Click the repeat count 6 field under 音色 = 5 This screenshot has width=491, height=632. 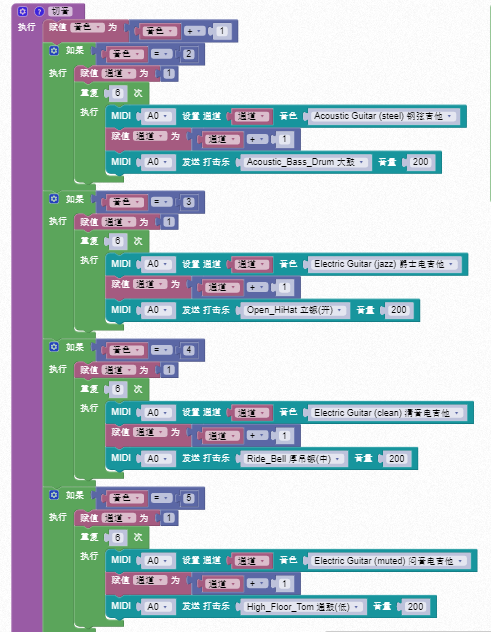117,537
